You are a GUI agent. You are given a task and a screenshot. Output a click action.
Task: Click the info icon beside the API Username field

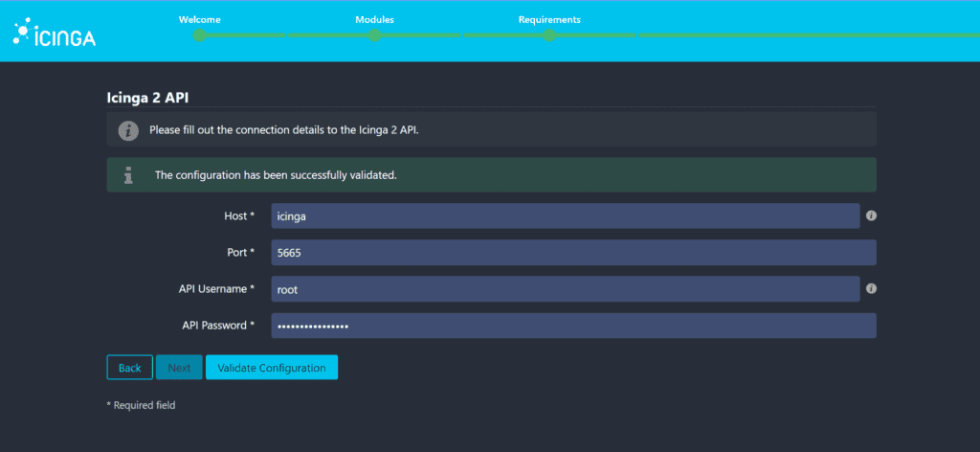pos(871,288)
